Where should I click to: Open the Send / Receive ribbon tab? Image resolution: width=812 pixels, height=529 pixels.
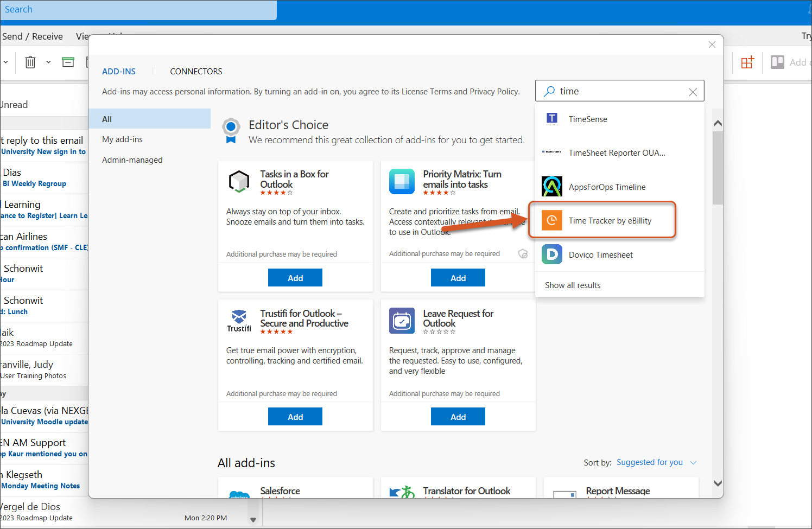(33, 36)
